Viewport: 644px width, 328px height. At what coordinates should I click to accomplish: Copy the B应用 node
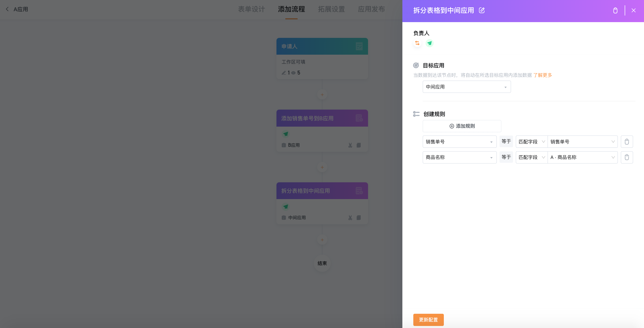point(359,145)
